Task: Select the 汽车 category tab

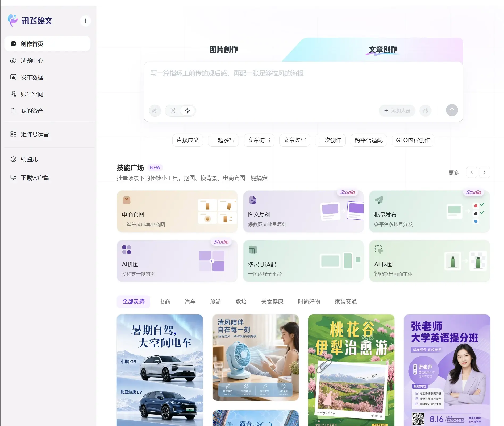Action: [x=190, y=301]
